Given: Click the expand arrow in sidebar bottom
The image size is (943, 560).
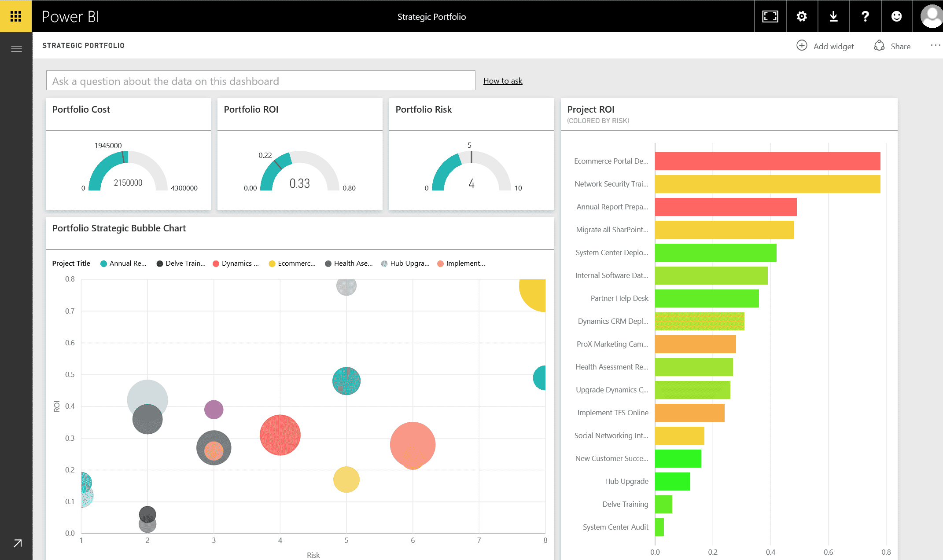Looking at the screenshot, I should point(18,543).
